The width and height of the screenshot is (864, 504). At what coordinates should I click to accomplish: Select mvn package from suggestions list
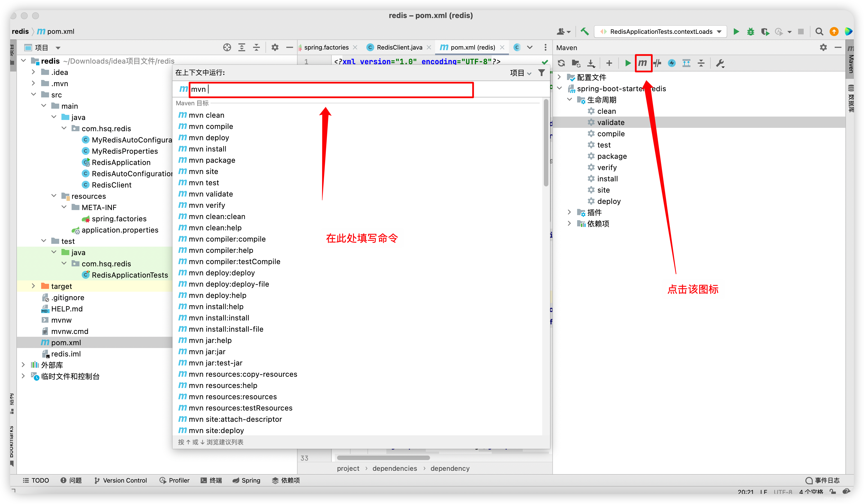pos(211,160)
